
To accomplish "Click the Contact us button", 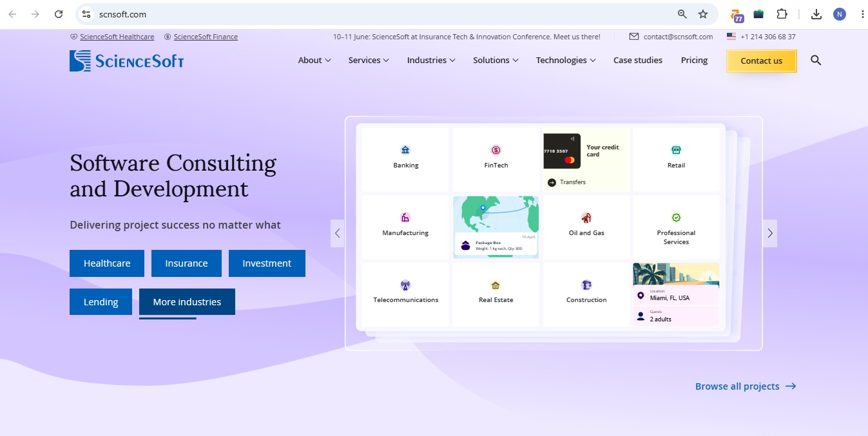I will (x=762, y=61).
